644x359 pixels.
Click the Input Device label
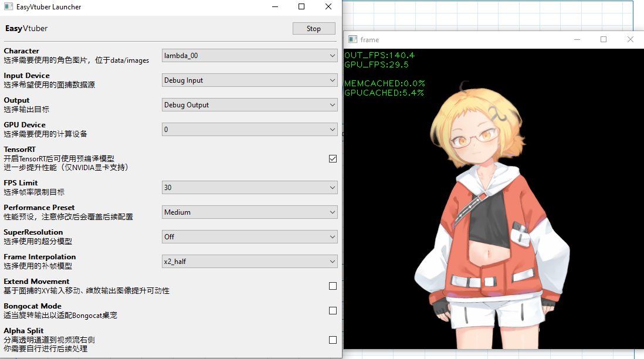[27, 76]
